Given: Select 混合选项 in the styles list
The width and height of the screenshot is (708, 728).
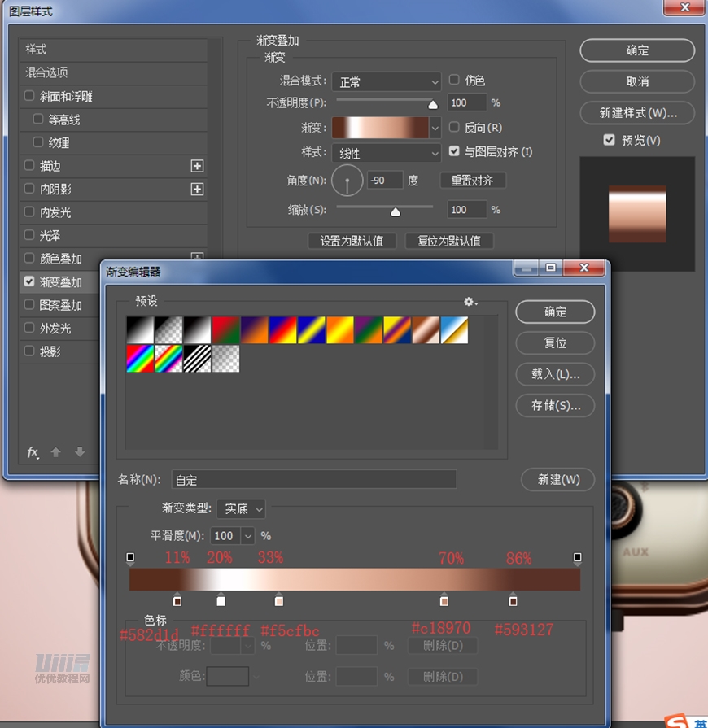Looking at the screenshot, I should click(47, 72).
